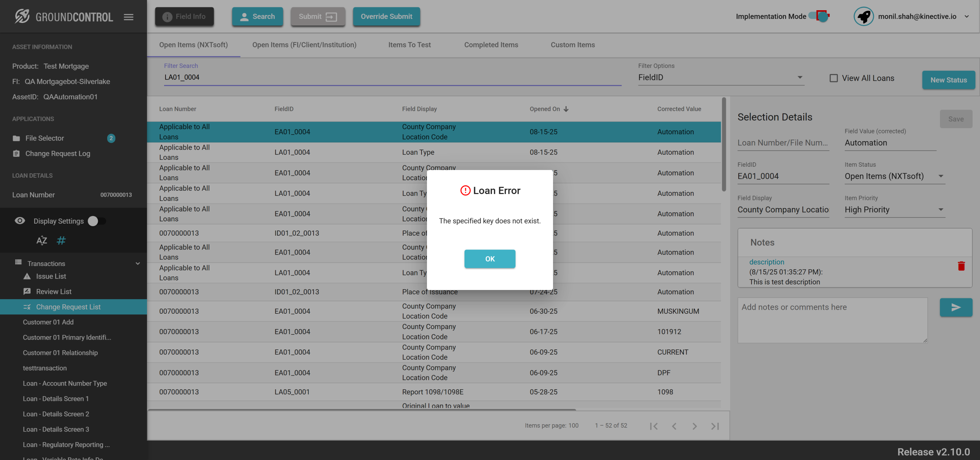Go to the next page arrow

[x=694, y=426]
